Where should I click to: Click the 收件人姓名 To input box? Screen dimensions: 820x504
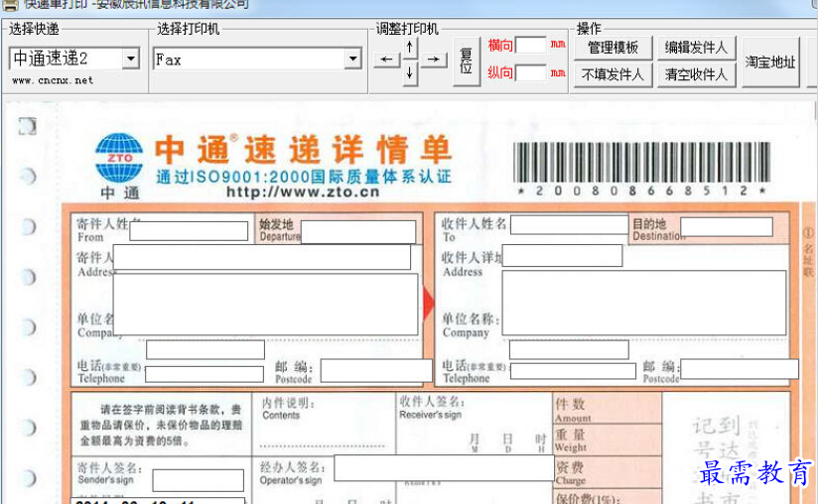coord(570,225)
